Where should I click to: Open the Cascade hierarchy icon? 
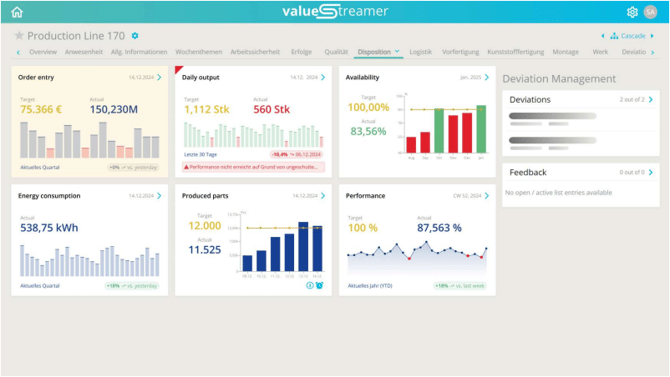614,36
